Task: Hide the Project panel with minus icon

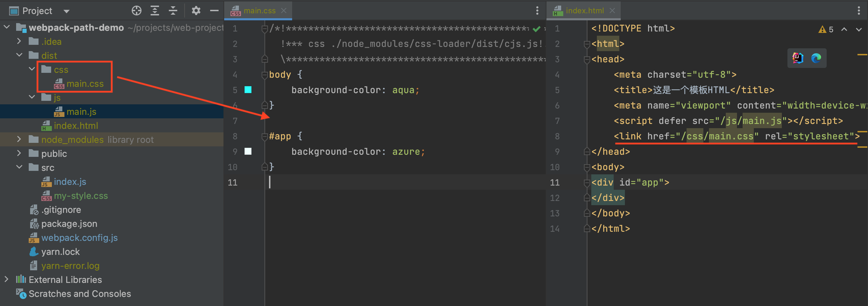Action: (214, 11)
